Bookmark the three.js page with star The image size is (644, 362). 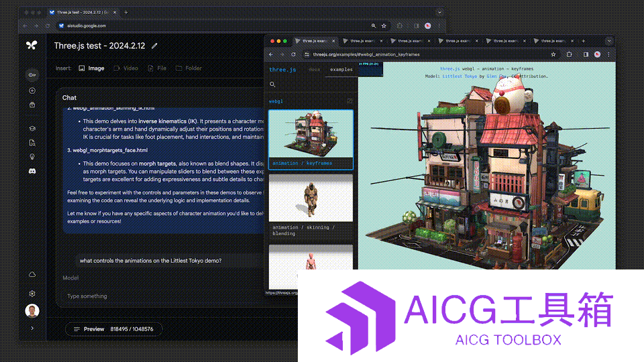click(553, 54)
